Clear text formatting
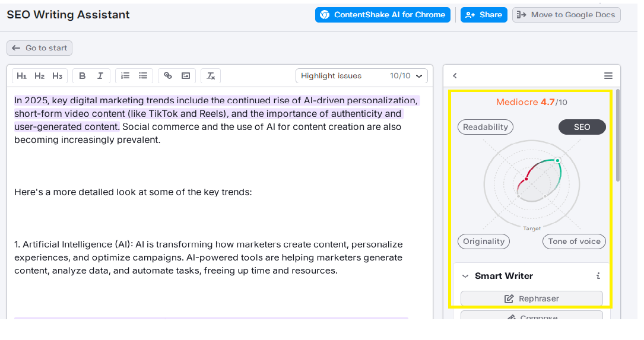 211,76
